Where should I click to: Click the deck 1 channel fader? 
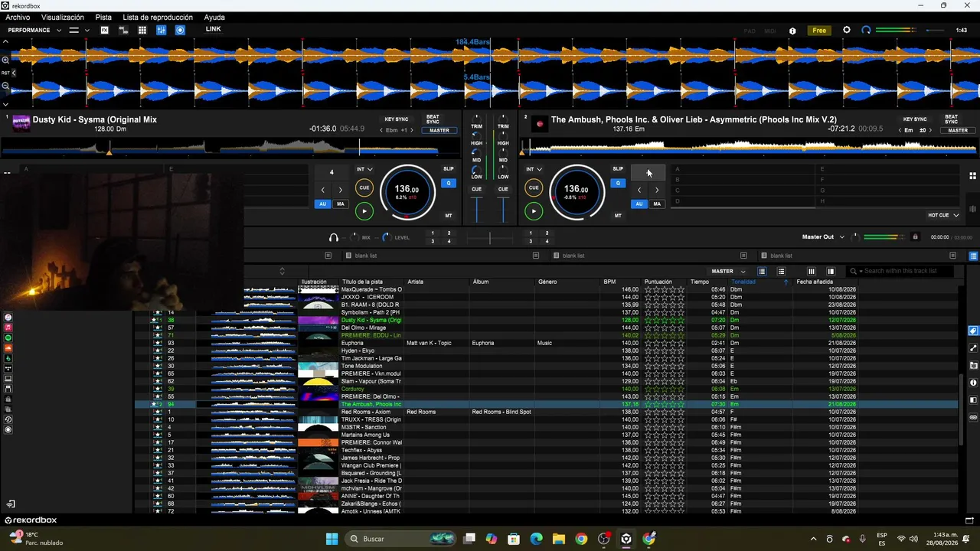click(x=476, y=209)
